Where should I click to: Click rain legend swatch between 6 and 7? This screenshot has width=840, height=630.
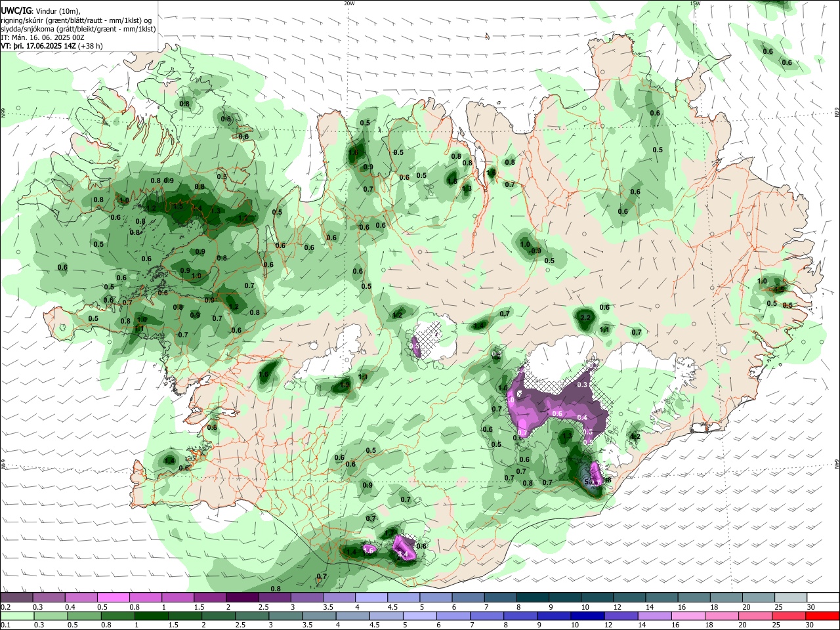(x=453, y=616)
